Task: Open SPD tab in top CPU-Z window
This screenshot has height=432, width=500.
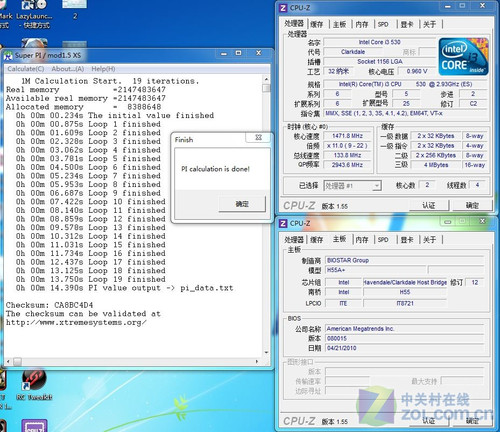Action: (383, 24)
